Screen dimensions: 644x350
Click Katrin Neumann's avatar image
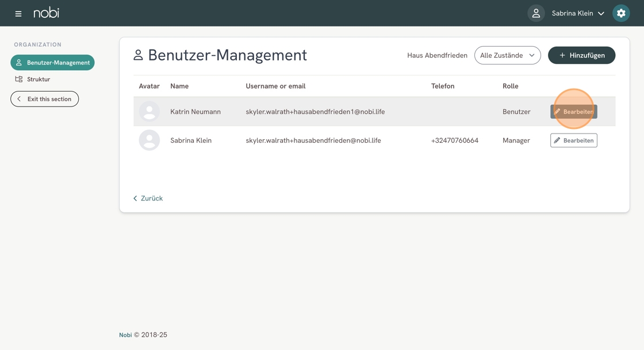tap(149, 112)
